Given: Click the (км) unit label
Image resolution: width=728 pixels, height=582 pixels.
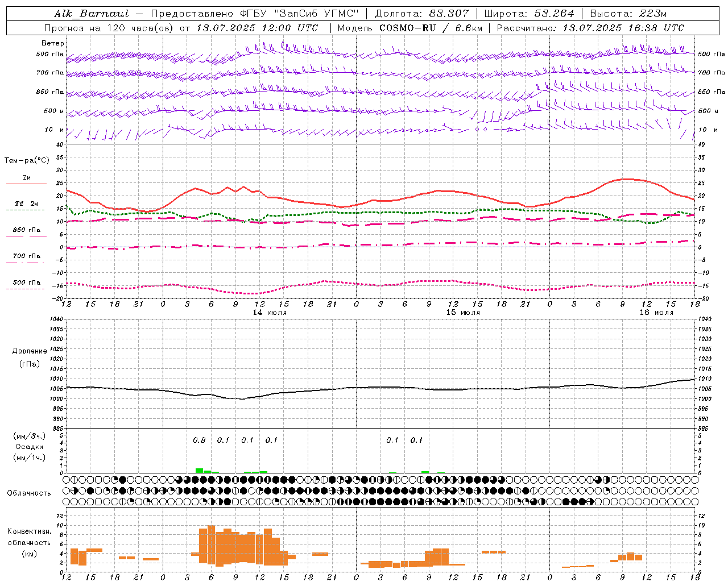Looking at the screenshot, I should pyautogui.click(x=29, y=553).
